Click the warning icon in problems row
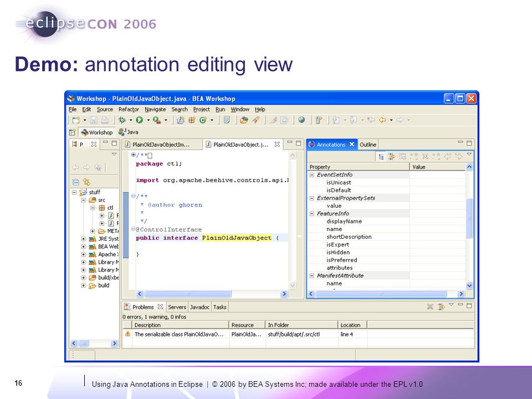532x399 pixels. pyautogui.click(x=127, y=334)
